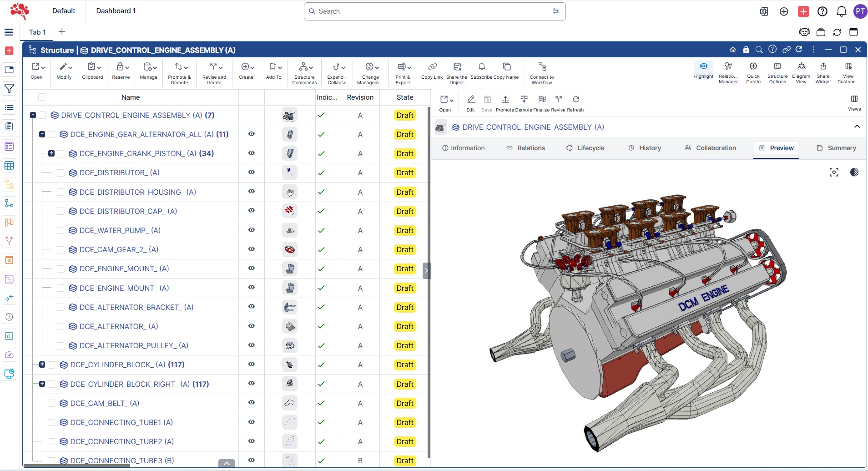
Task: Collapse DCE_ENGINE_GEAR_ALTERNATOR_ALL tree node
Action: pyautogui.click(x=42, y=135)
